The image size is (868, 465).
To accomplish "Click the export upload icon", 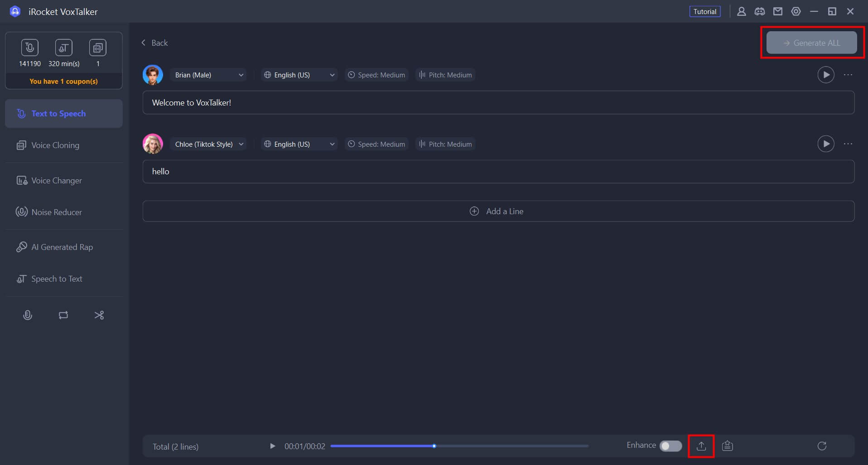I will click(701, 446).
